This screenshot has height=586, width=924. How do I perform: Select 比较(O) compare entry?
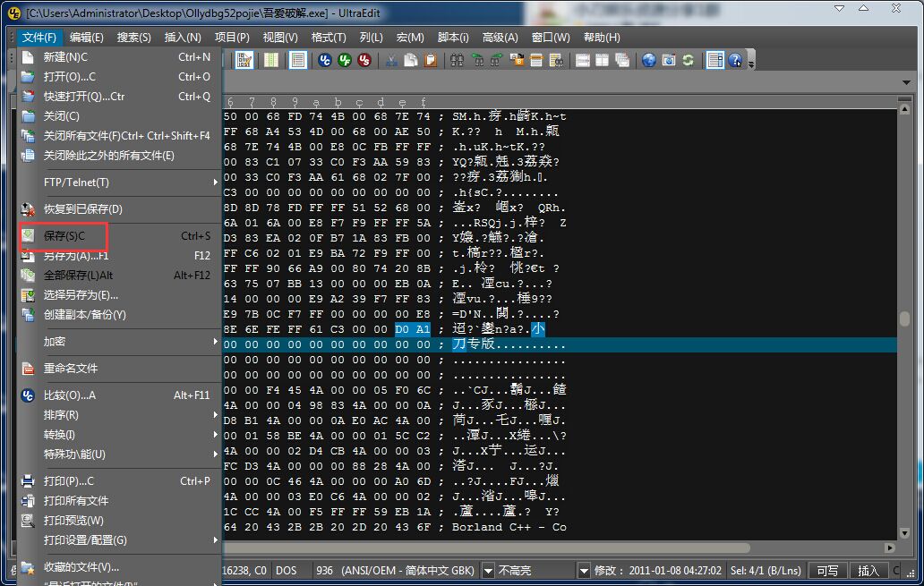(x=118, y=395)
